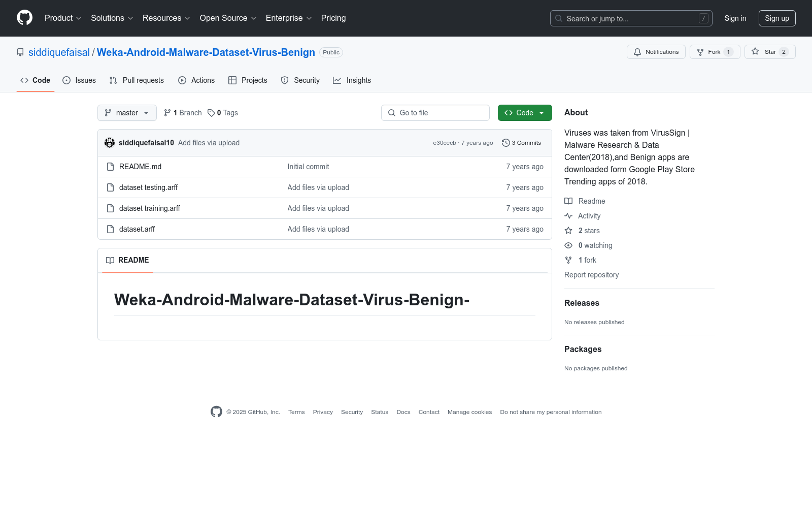812x508 pixels.
Task: Click the GitHub logo in footer
Action: pos(216,411)
